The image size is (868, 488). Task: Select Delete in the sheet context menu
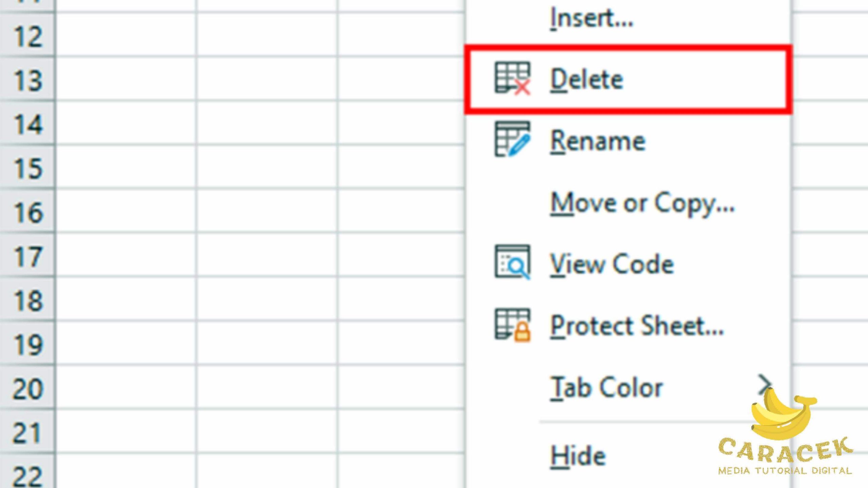tap(587, 79)
